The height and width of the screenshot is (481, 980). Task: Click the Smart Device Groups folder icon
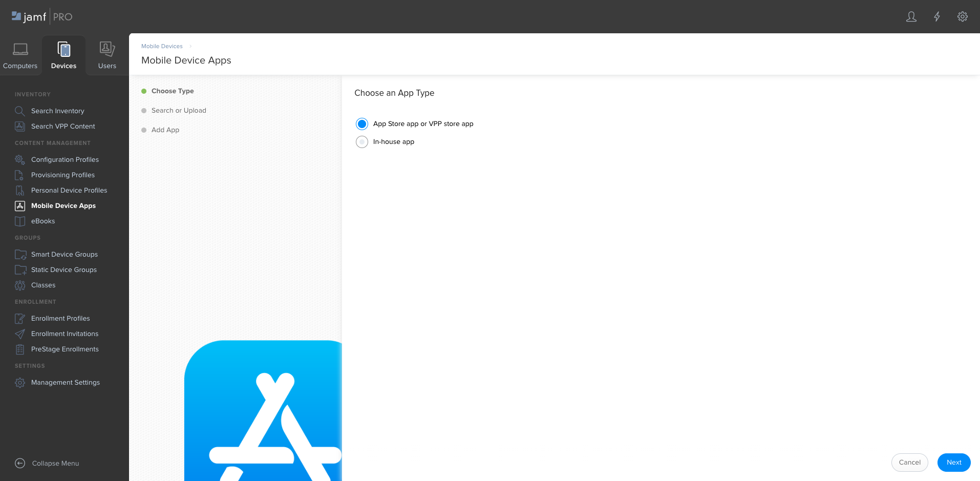coord(20,255)
